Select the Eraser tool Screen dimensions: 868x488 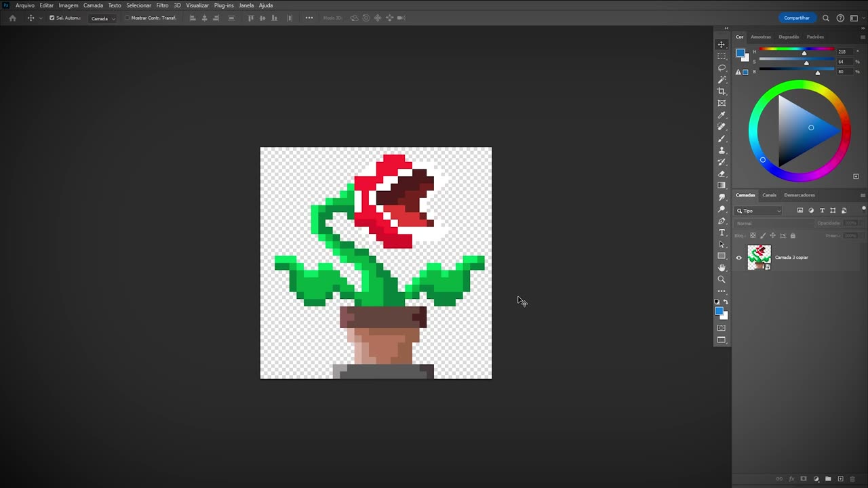pos(722,174)
